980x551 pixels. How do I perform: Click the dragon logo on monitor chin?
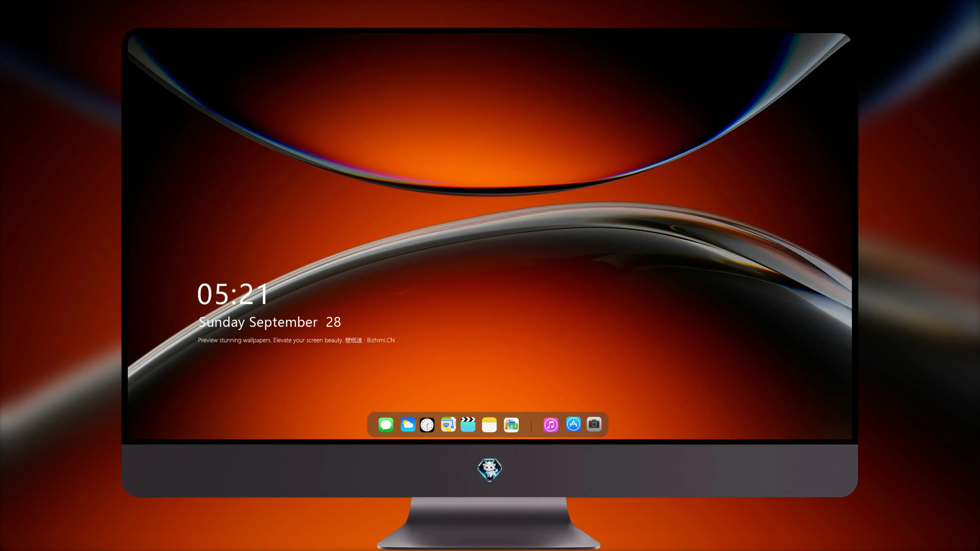pyautogui.click(x=490, y=470)
